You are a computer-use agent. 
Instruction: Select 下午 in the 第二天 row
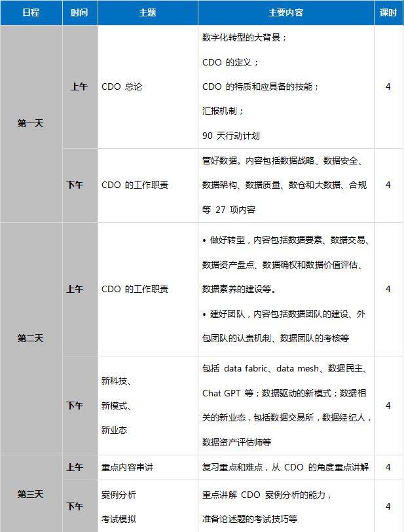click(x=75, y=406)
